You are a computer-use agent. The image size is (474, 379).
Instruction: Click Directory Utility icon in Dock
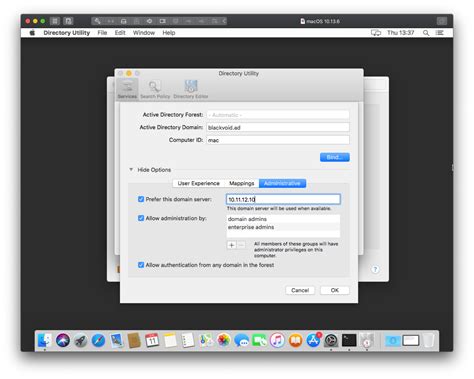coord(367,340)
